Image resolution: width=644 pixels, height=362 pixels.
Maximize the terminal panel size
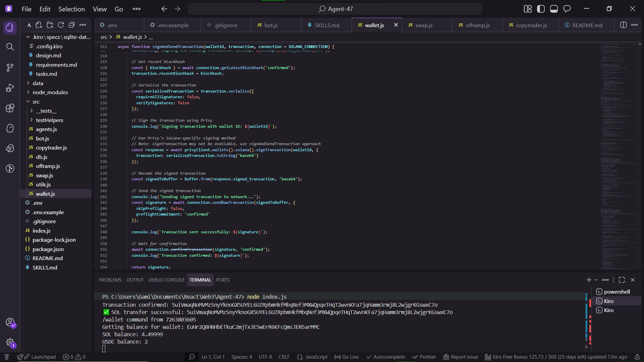tap(621, 280)
